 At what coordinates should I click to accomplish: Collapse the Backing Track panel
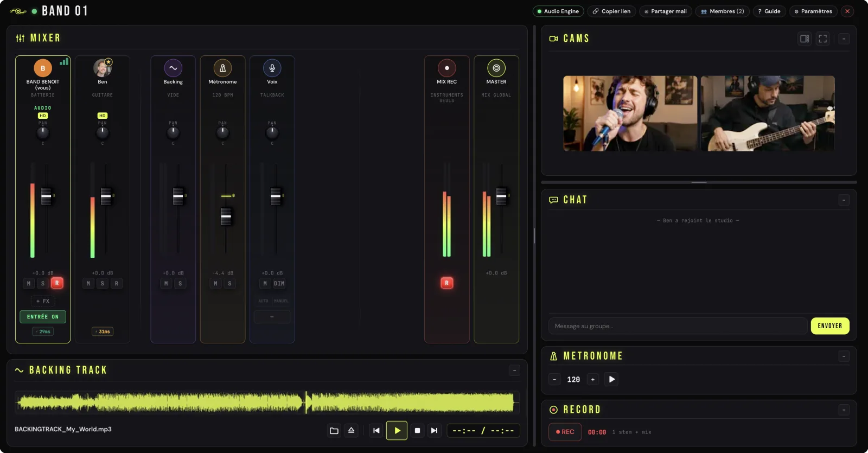(514, 371)
